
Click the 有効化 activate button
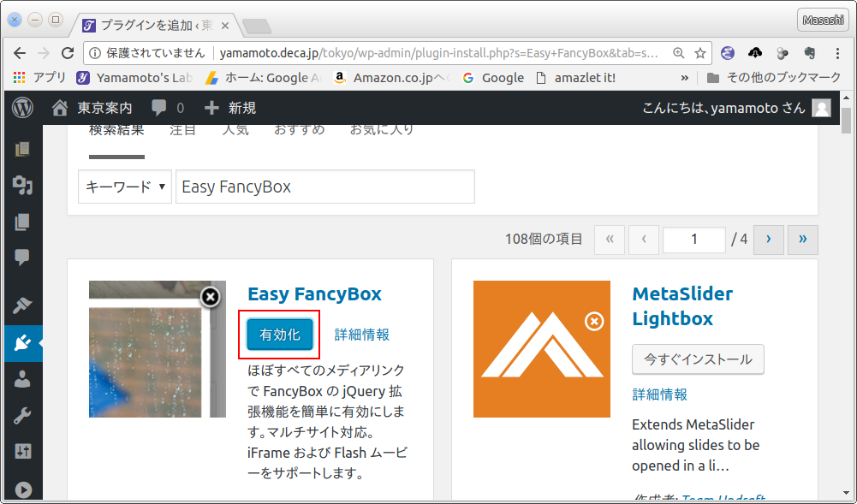point(280,335)
